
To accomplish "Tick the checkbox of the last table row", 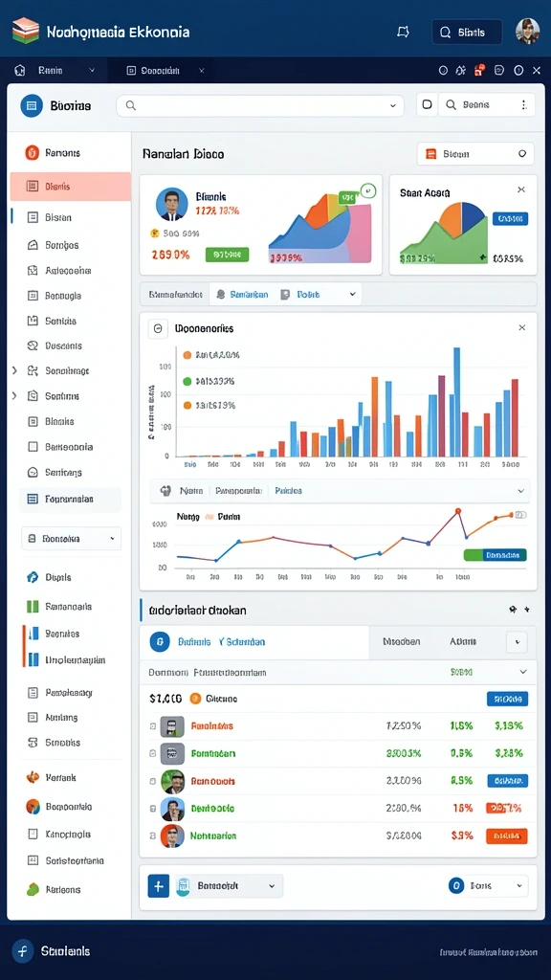I will coord(153,835).
